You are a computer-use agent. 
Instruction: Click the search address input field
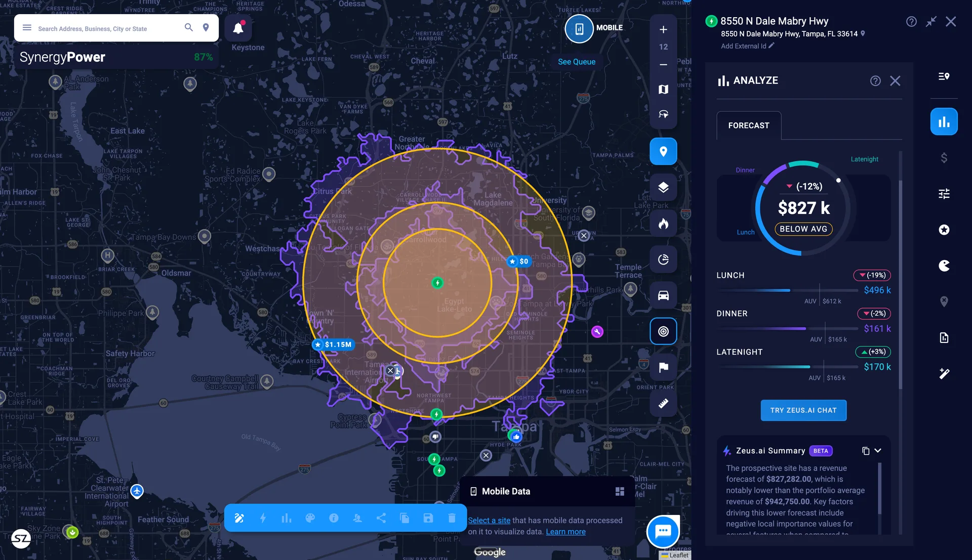click(108, 29)
